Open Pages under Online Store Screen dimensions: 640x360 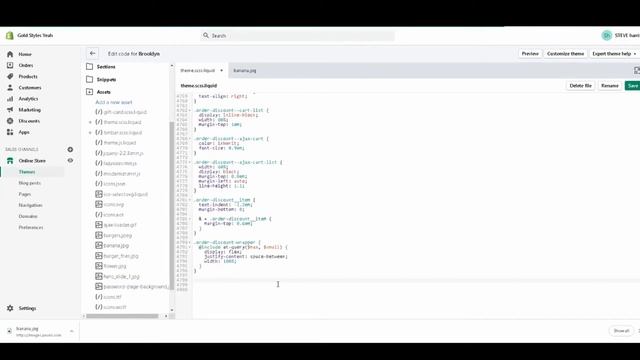click(24, 194)
